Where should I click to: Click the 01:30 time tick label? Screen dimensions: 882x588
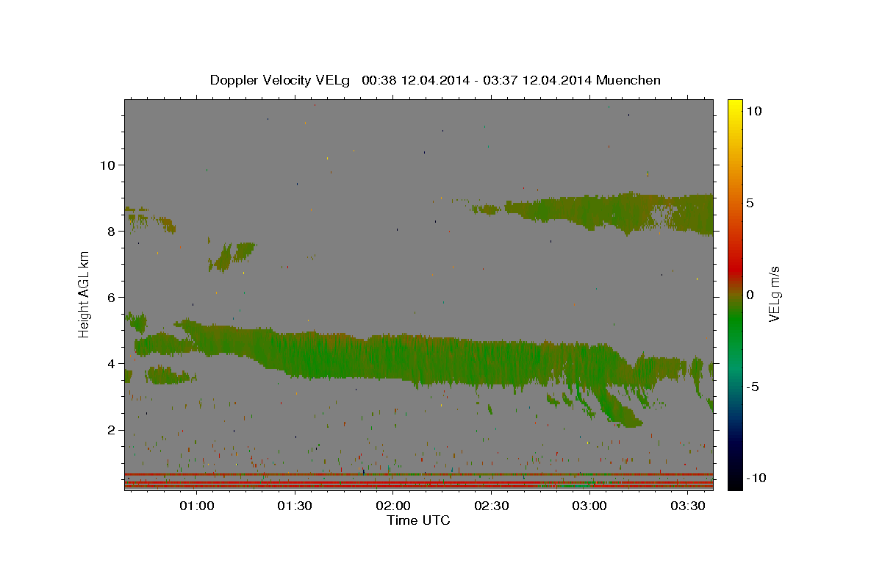pyautogui.click(x=295, y=506)
